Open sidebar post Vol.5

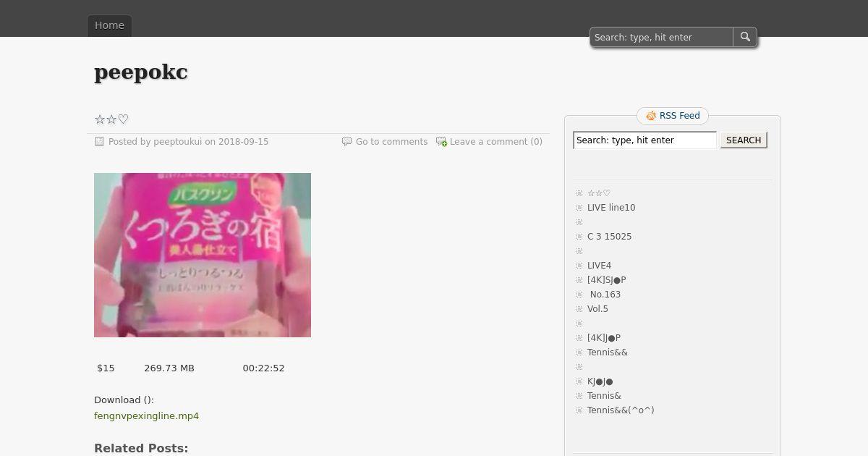point(597,309)
